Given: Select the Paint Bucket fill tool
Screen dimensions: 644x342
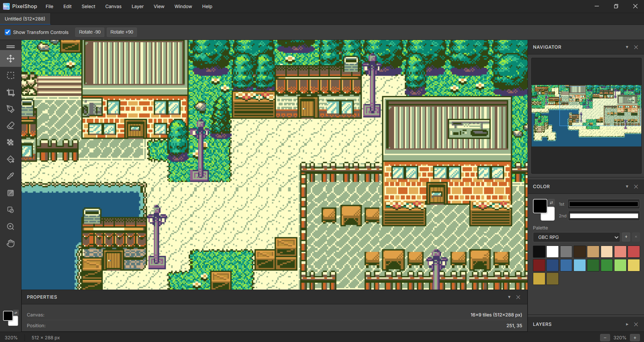Looking at the screenshot, I should point(10,160).
